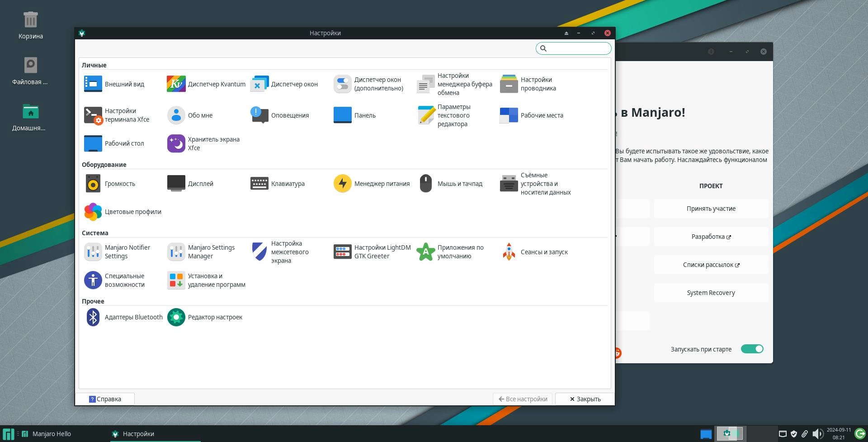The width and height of the screenshot is (868, 442).
Task: Open Клавиатура settings
Action: [278, 184]
